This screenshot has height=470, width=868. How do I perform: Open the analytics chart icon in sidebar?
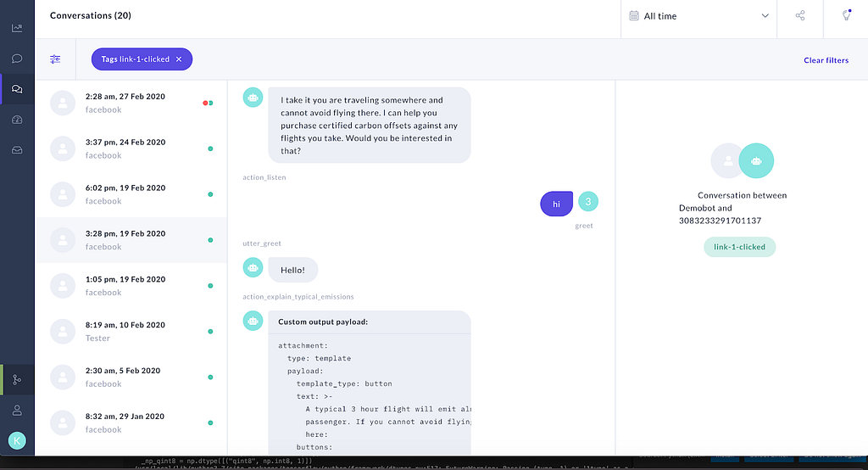[x=17, y=28]
